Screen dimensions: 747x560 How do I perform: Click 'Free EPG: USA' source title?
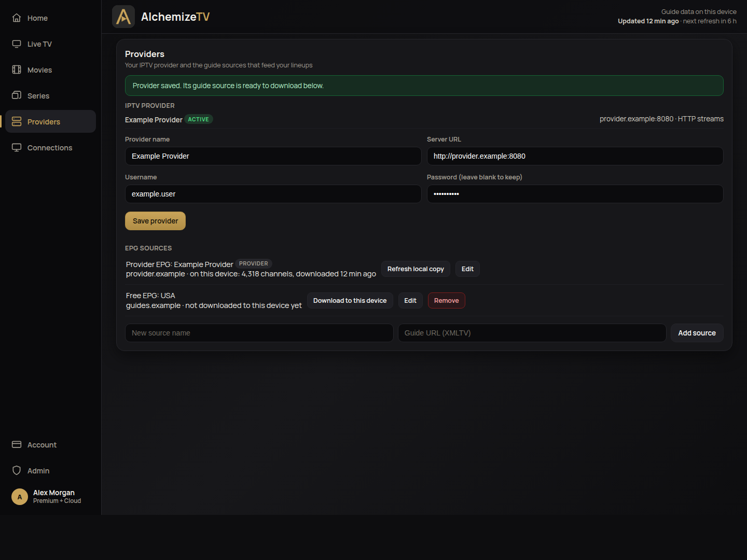[150, 296]
